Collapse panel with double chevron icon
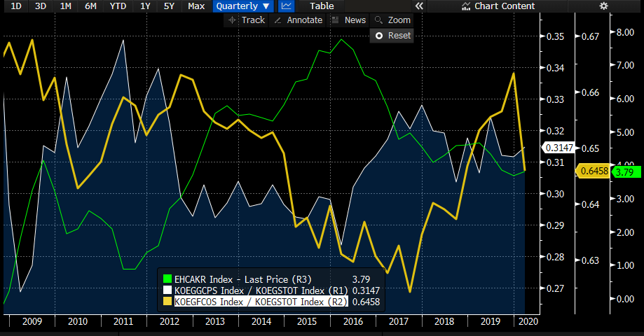This screenshot has height=336, width=644. (418, 6)
